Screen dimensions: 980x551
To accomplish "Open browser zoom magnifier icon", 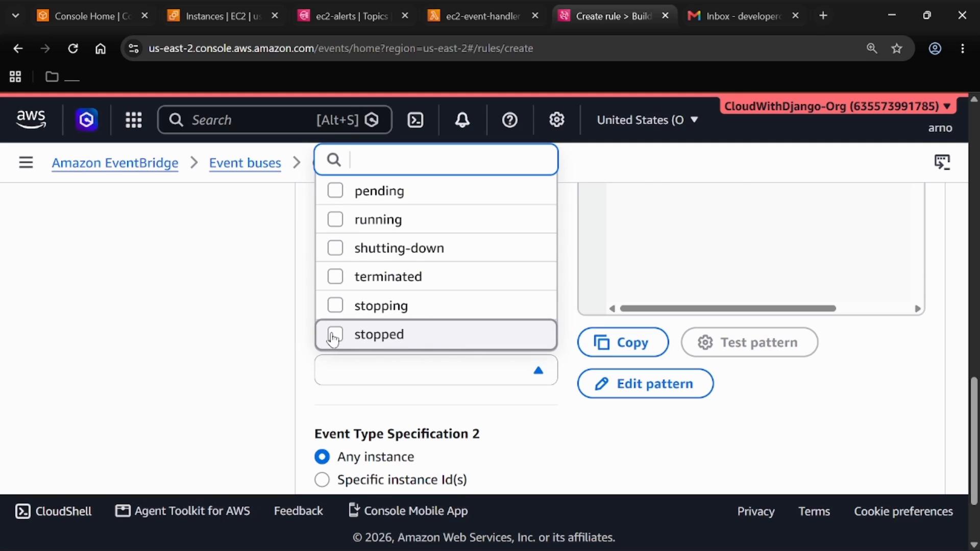I will [x=872, y=48].
